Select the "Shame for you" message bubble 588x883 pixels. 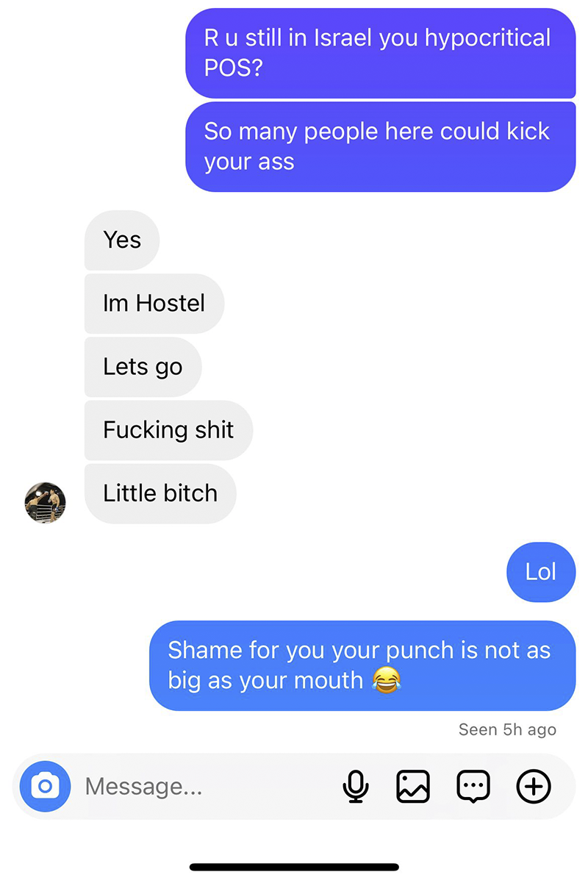(x=362, y=665)
